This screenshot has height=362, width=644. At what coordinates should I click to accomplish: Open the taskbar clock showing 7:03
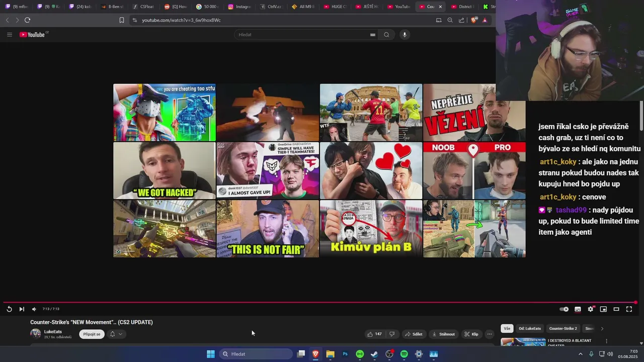(x=628, y=354)
